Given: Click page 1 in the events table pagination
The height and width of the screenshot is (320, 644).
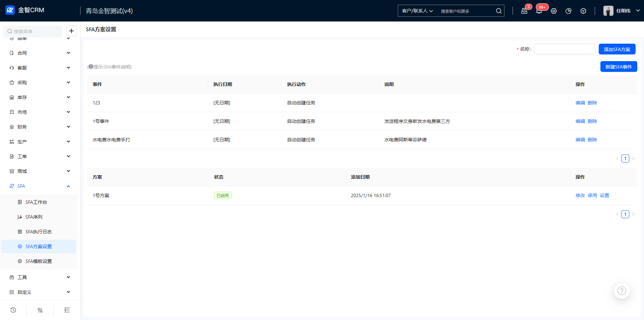Looking at the screenshot, I should (625, 158).
